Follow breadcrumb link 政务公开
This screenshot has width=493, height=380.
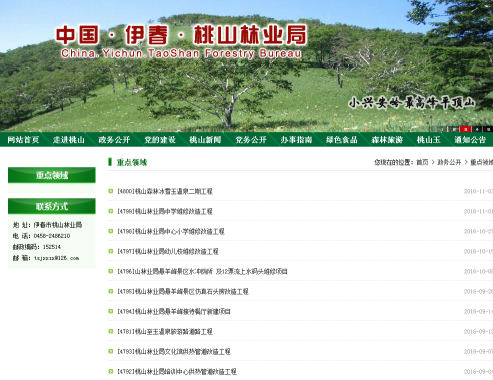(x=449, y=162)
